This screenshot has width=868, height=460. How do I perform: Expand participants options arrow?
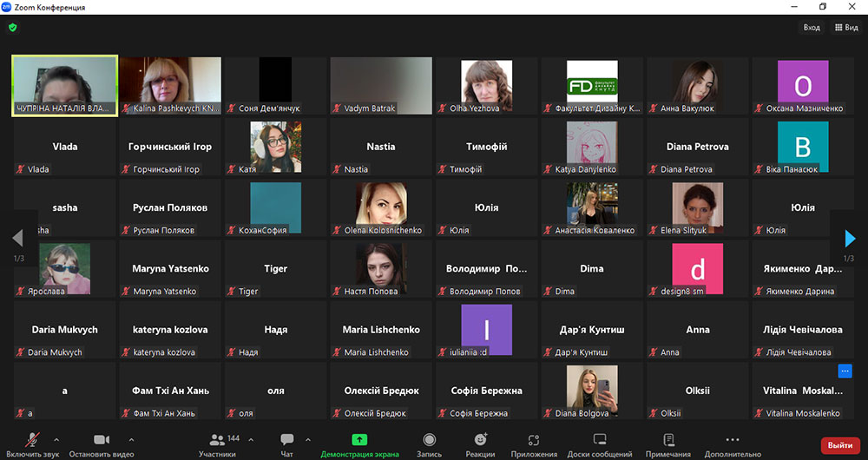tap(251, 439)
